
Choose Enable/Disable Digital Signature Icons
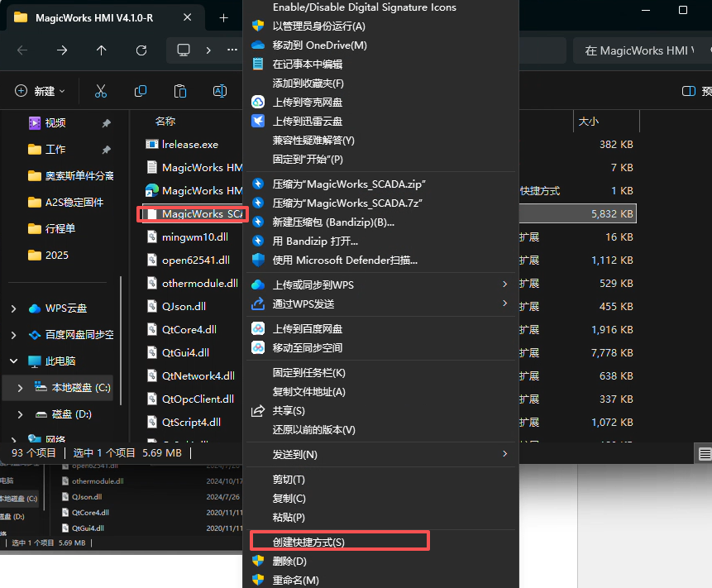click(x=380, y=7)
